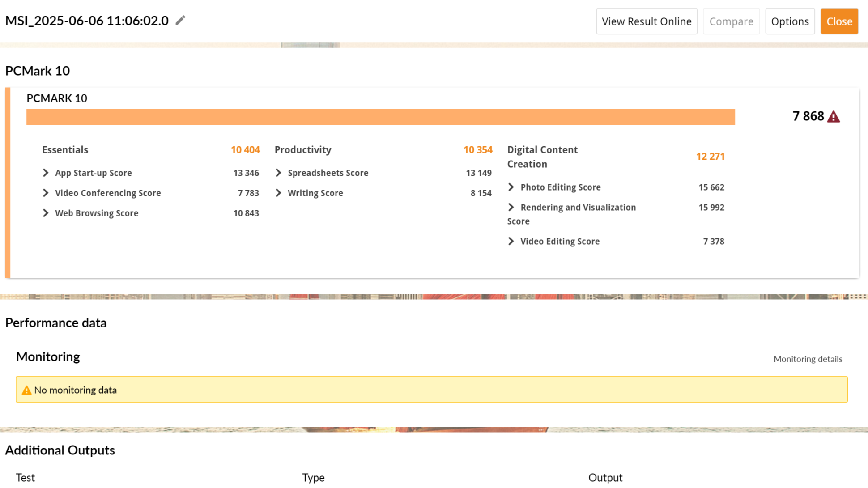Click the result title MSI_2025-06-06 11:06:02.0
Viewport: 868px width, 488px height.
tap(87, 21)
